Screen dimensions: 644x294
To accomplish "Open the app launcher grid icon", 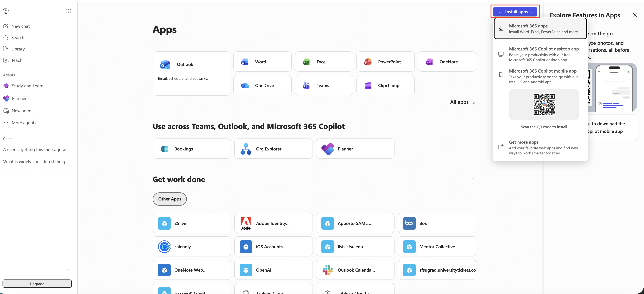I will pyautogui.click(x=69, y=11).
